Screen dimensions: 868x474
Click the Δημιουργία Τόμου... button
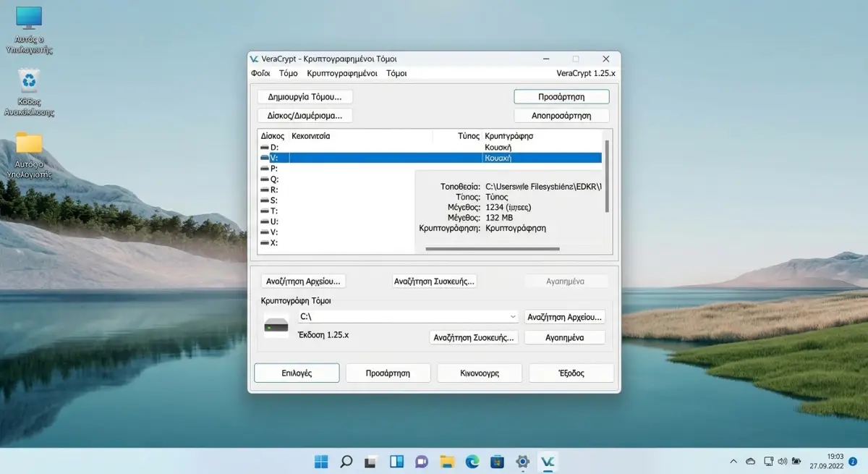point(305,96)
